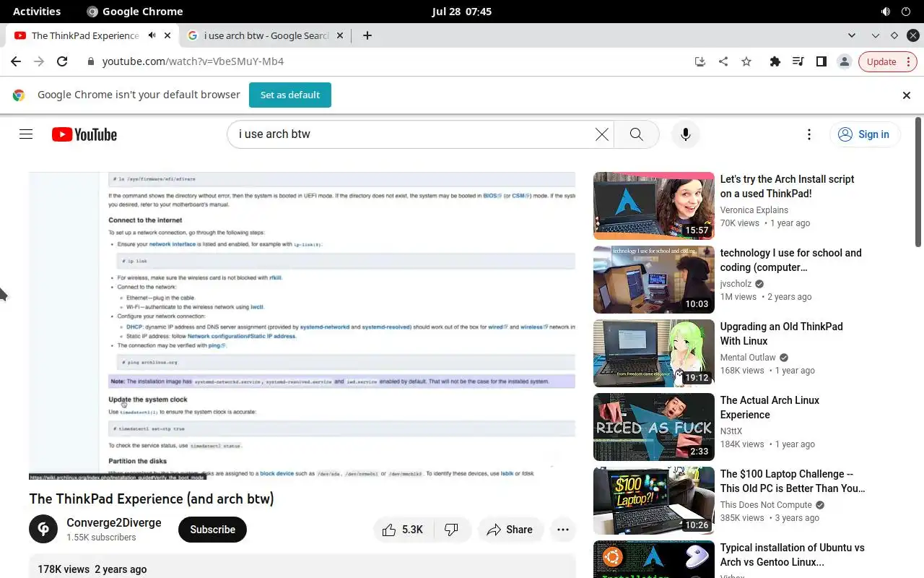Image resolution: width=924 pixels, height=578 pixels.
Task: Open The $100 Laptop Challenge thumbnail
Action: coord(654,501)
